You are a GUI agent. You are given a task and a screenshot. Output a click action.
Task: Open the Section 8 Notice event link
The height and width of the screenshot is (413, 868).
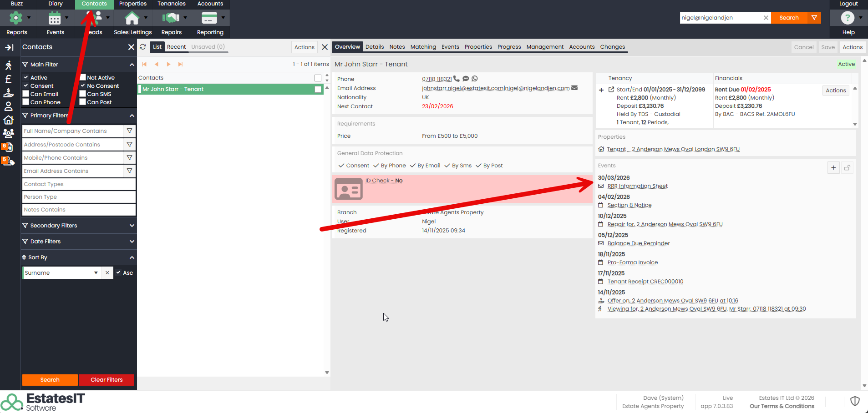[629, 205]
